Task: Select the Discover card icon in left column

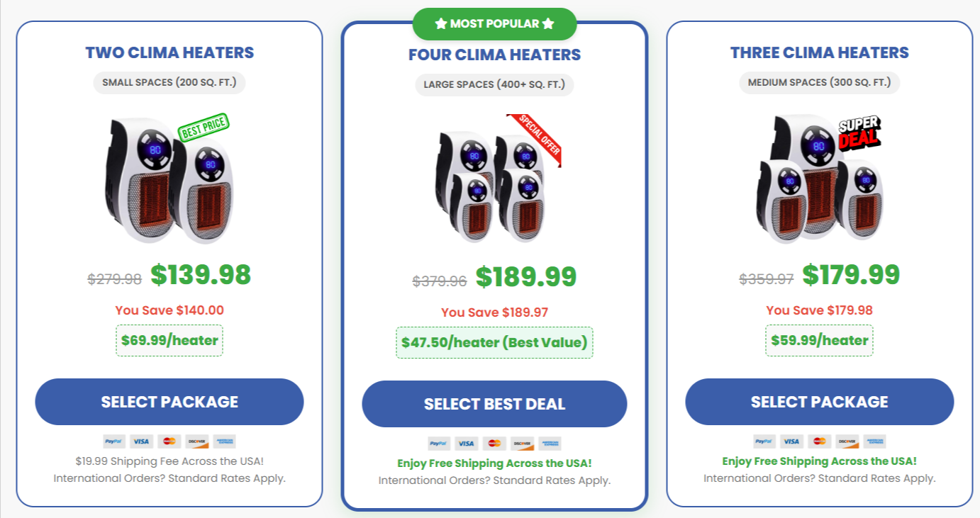Action: pos(196,442)
